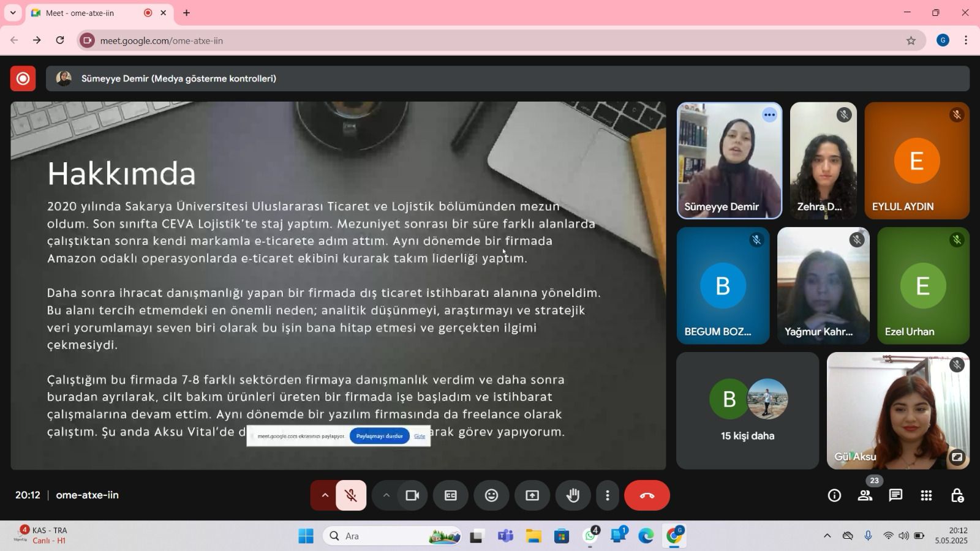
Task: Open WhatsApp from the Windows taskbar
Action: [x=590, y=536]
